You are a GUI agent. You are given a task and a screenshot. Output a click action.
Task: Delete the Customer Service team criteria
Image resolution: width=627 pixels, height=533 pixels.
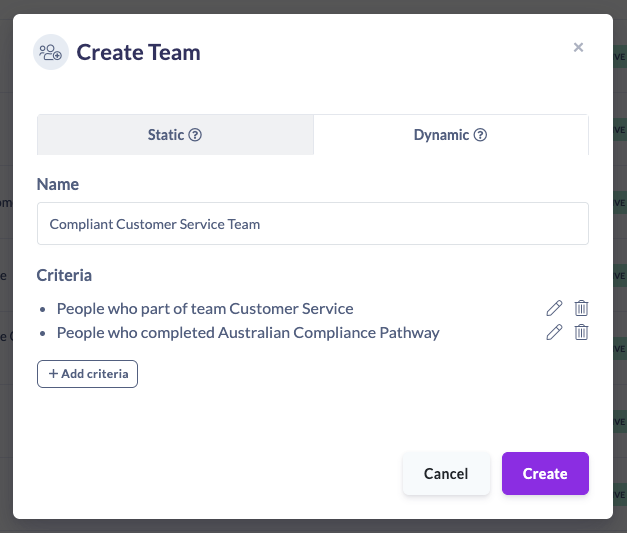581,308
